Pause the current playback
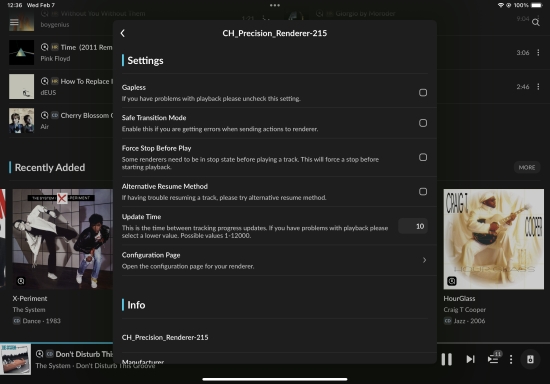 click(x=447, y=359)
